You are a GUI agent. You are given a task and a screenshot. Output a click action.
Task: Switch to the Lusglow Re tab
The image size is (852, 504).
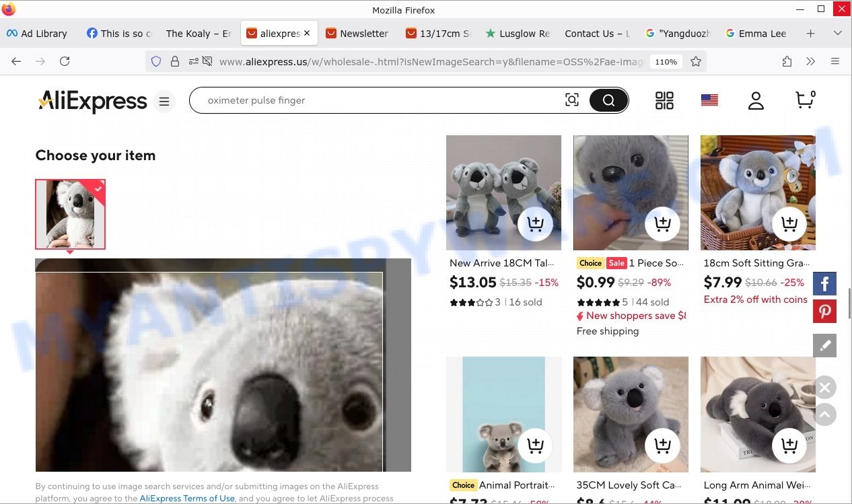coord(517,33)
